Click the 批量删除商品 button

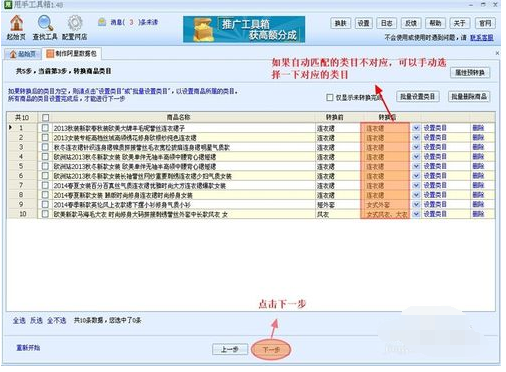(469, 97)
